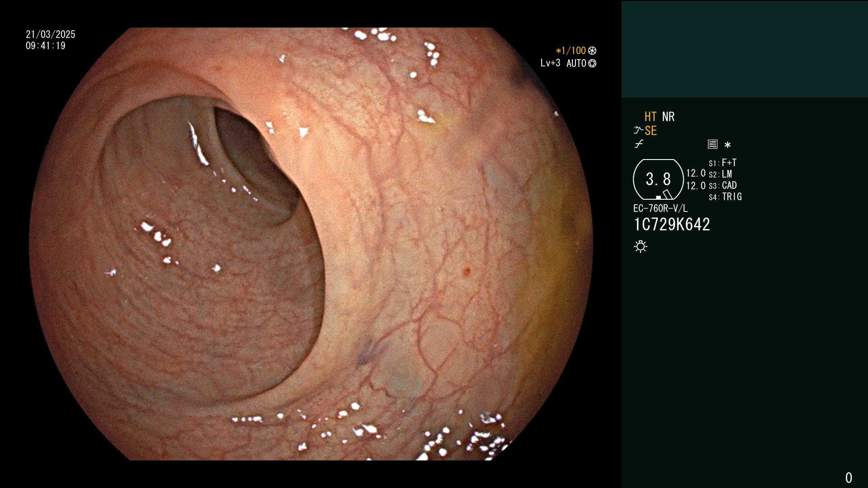Click the shutter value *1/100
Viewport: 868px width, 488px height.
[x=571, y=51]
